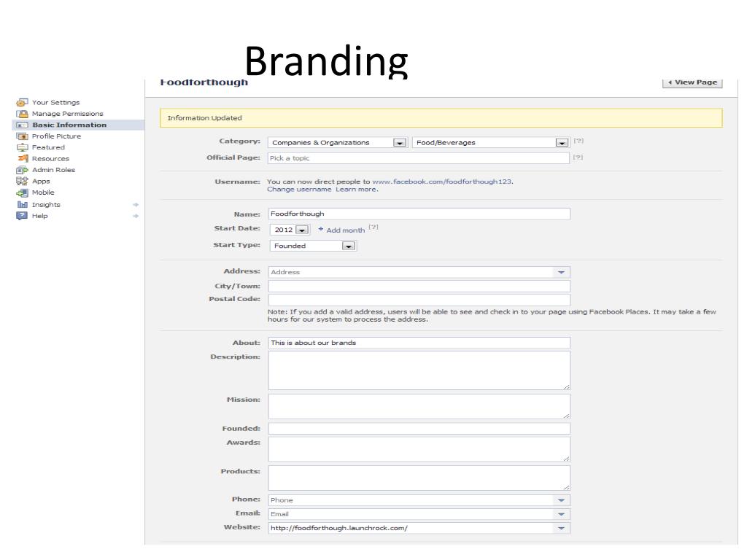
Task: Open the Apps section
Action: point(41,182)
